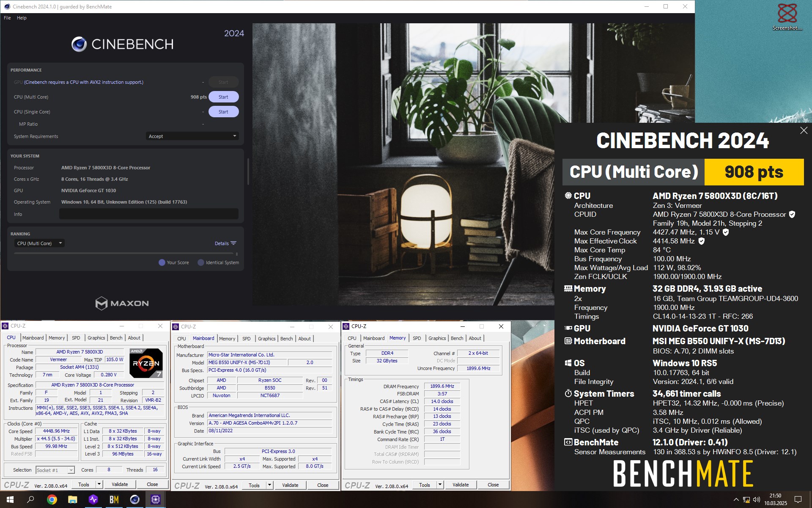Click the System Timers clock icon

coord(568,393)
